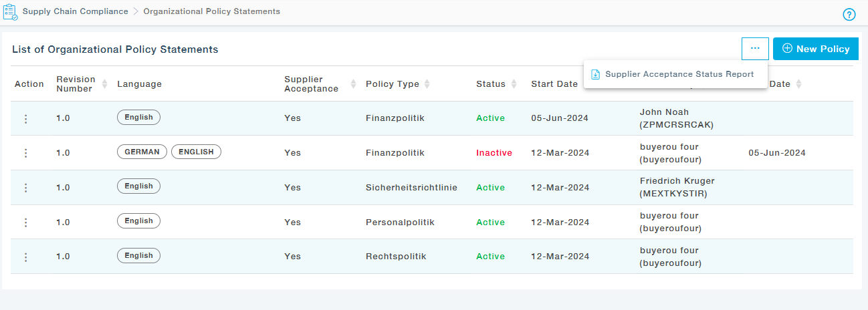Sort by the Date column at far right
Viewport: 868px width, 310px height.
[798, 84]
